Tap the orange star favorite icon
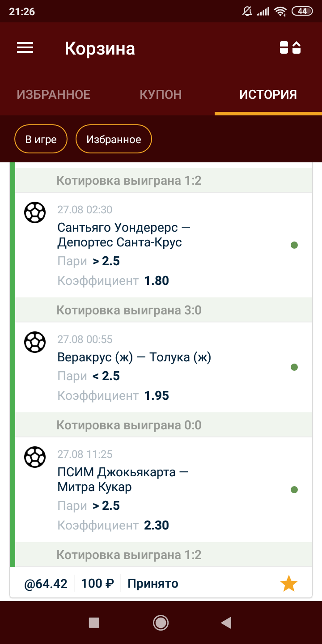This screenshot has width=322, height=644. point(288,584)
